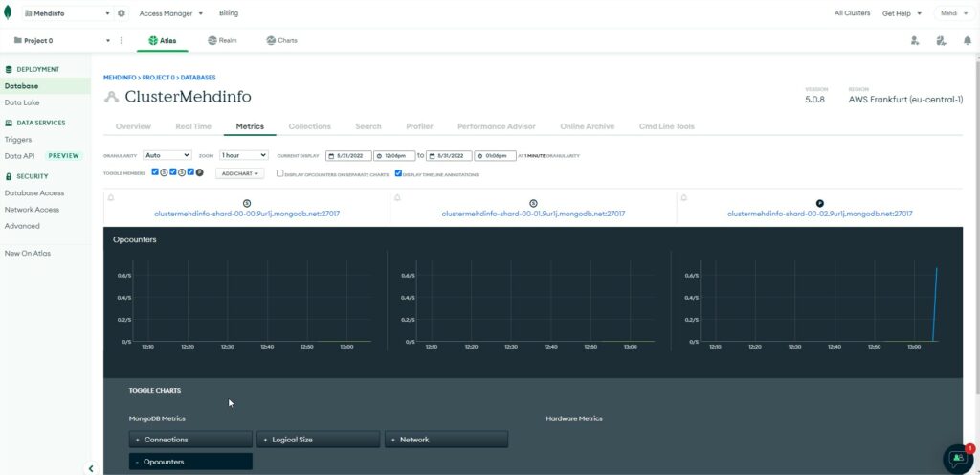Click DATABASES breadcrumb link
980x475 pixels.
pos(198,78)
